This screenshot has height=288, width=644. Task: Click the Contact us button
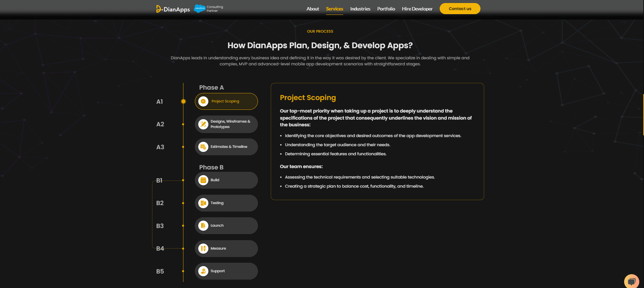[x=460, y=9]
